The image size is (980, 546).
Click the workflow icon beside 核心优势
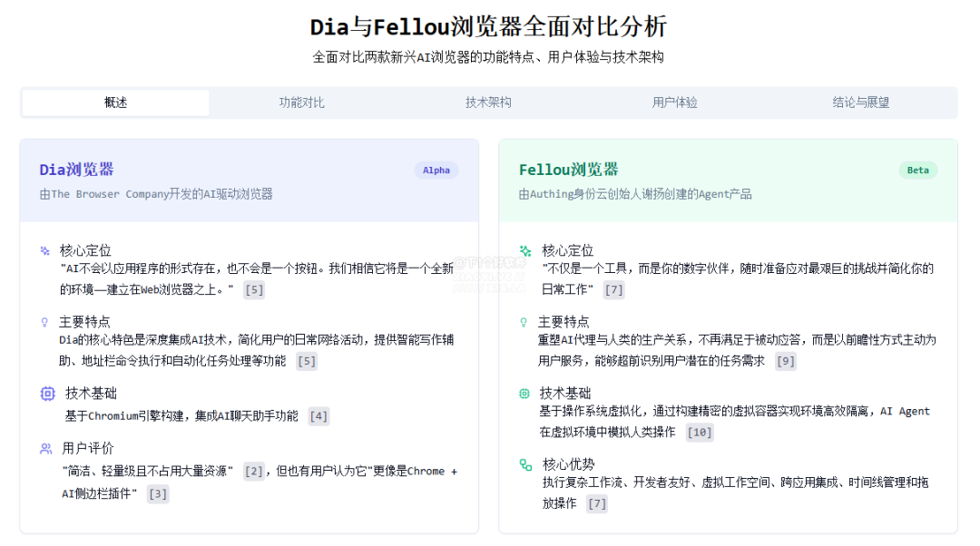click(525, 464)
